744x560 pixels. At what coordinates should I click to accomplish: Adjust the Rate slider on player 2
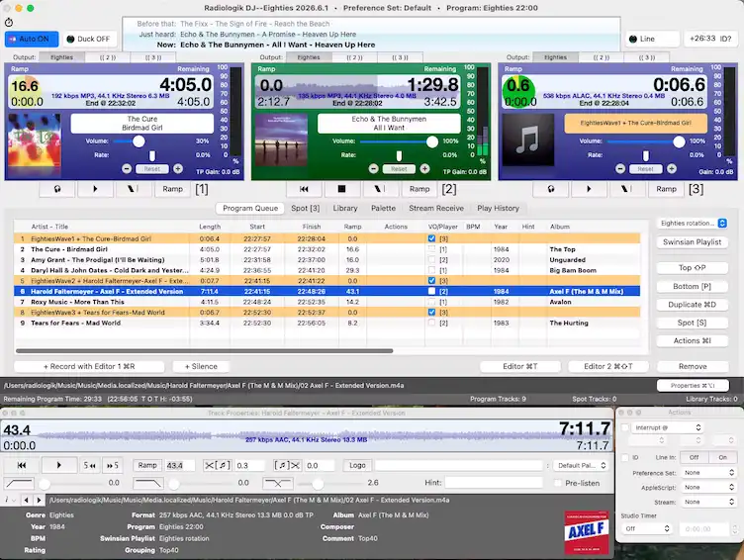click(399, 155)
